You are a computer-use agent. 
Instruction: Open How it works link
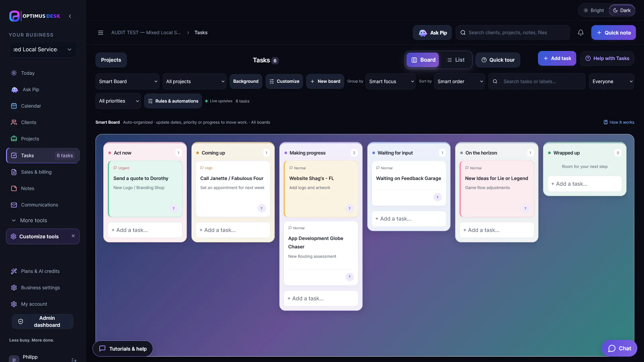click(619, 122)
